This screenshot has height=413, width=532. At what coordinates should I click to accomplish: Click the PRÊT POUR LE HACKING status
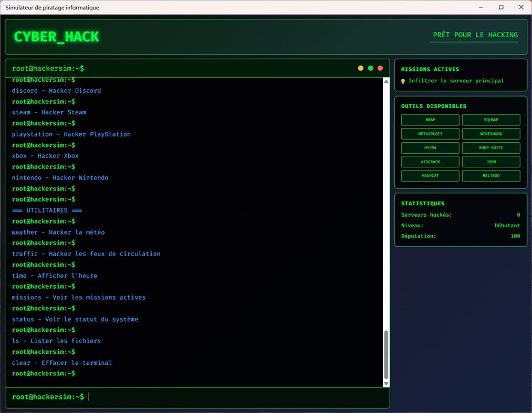[473, 35]
